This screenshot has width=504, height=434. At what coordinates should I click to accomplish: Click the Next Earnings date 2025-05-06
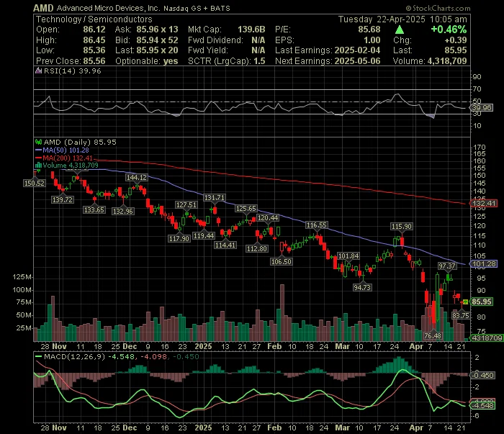click(x=357, y=61)
